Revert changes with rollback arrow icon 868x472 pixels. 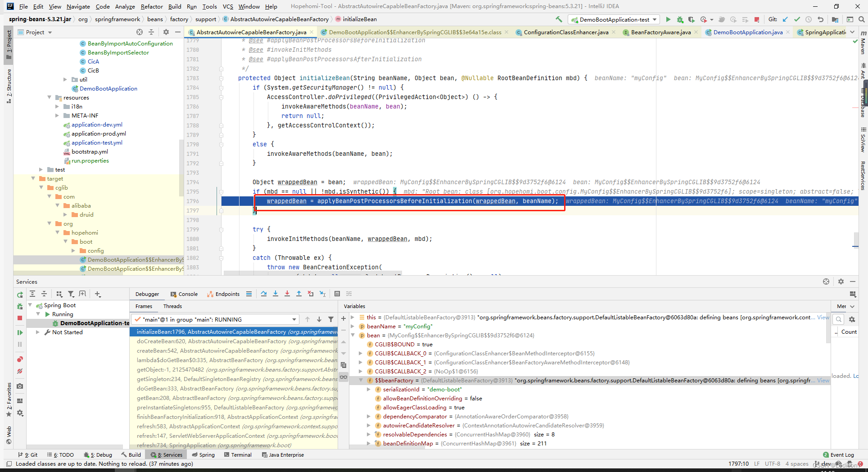click(820, 19)
